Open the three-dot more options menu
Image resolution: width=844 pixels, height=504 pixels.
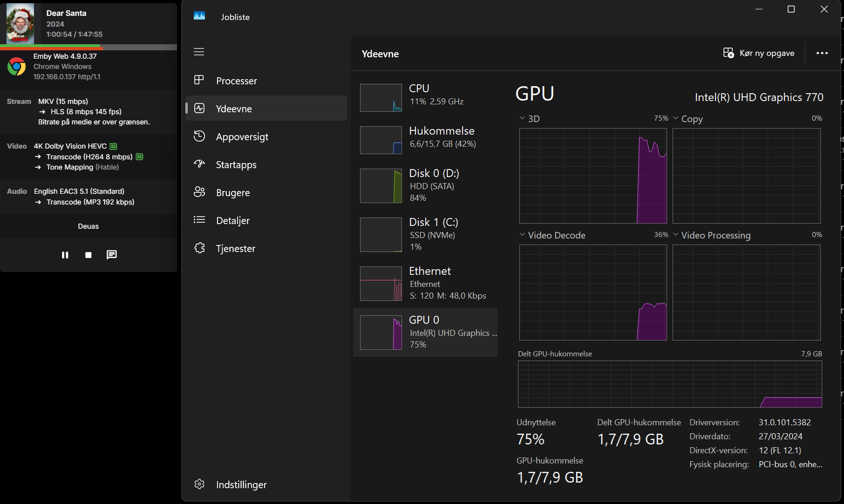coord(822,53)
